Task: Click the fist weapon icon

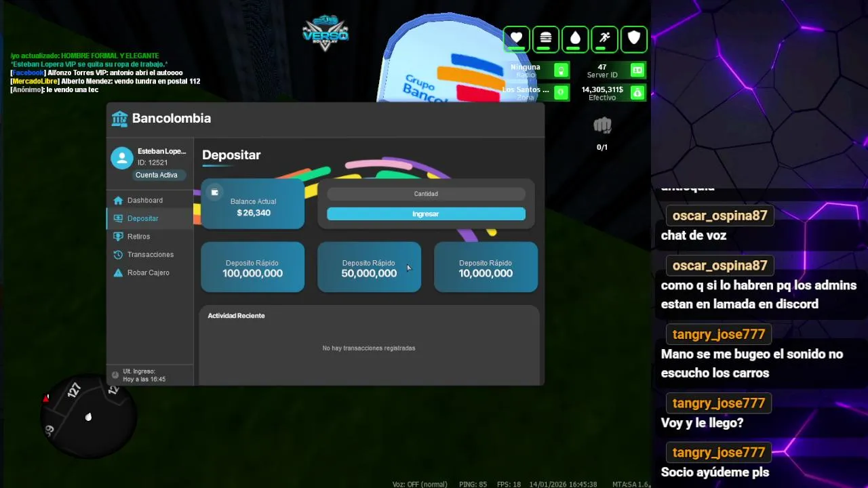Action: pos(602,125)
